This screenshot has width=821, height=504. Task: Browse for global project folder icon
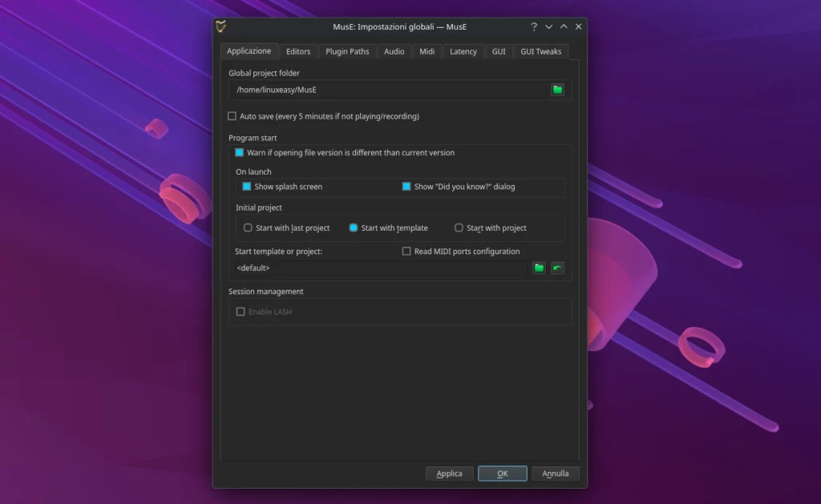(557, 90)
